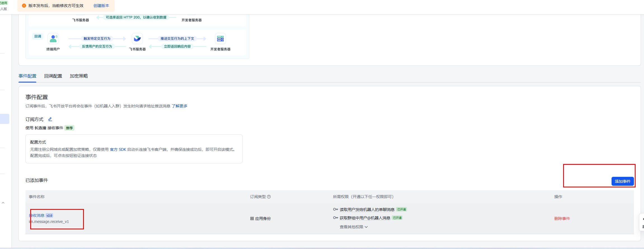Expand 查看其他权限 dropdown
Viewport: 644px width, 249px height.
(354, 227)
